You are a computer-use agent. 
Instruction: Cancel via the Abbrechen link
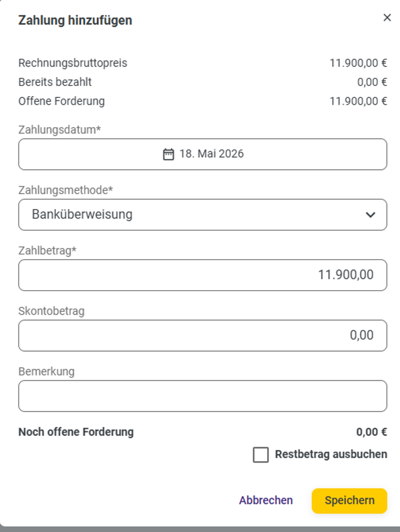pyautogui.click(x=266, y=500)
